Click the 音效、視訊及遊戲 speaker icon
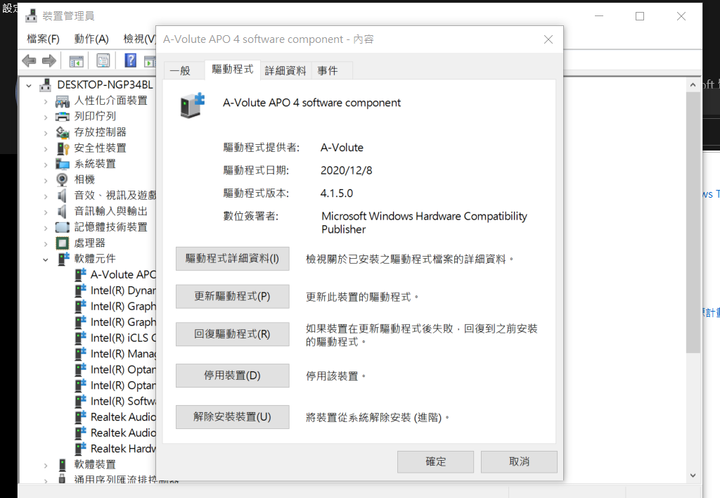 point(62,196)
